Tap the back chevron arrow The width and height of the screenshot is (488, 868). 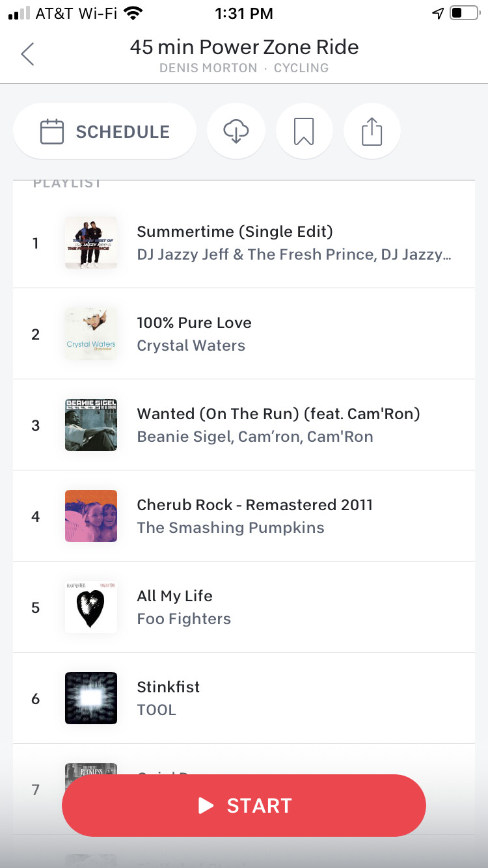[x=27, y=54]
